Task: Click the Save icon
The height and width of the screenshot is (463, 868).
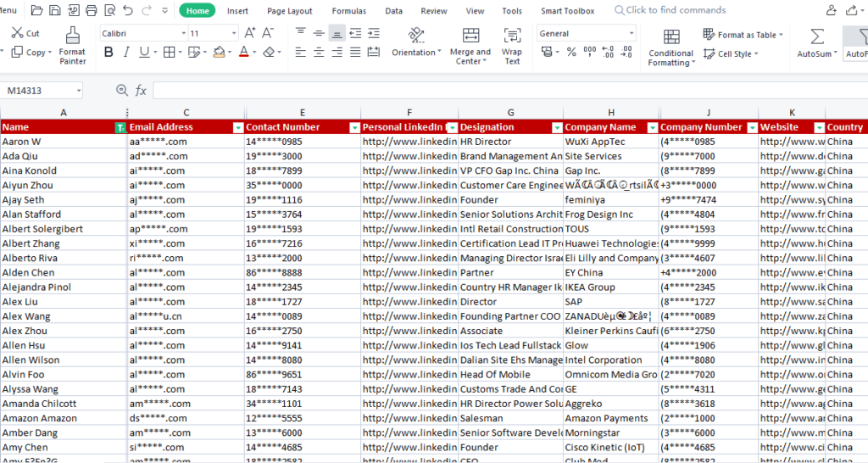Action: coord(55,10)
